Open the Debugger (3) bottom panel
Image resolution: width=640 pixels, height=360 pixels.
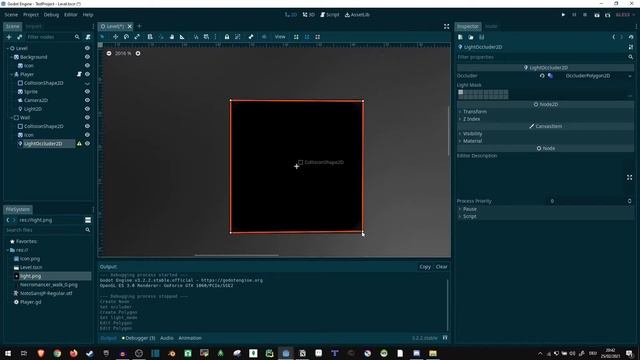pos(138,338)
